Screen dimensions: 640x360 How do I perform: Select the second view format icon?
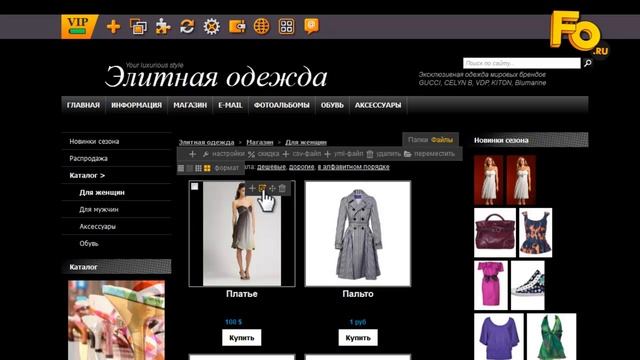click(x=189, y=168)
